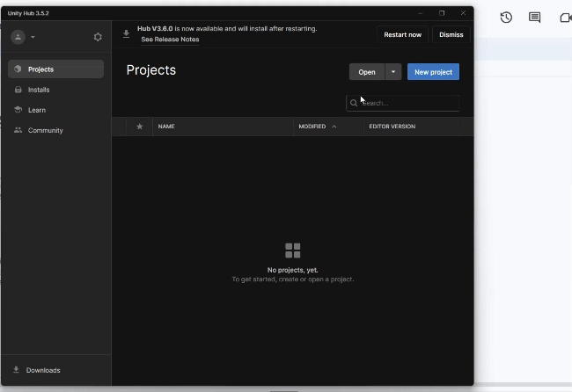Viewport: 572px width, 392px height.
Task: Click Restart now button
Action: point(402,34)
